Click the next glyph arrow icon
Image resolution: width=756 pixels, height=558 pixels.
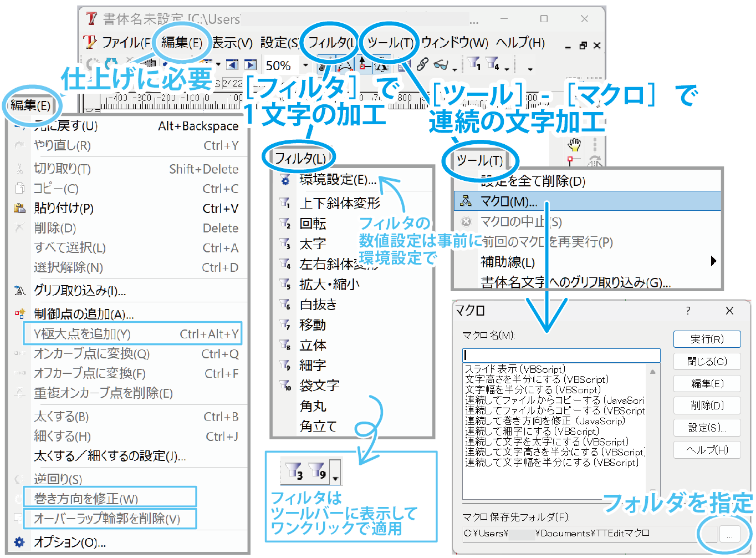(251, 65)
